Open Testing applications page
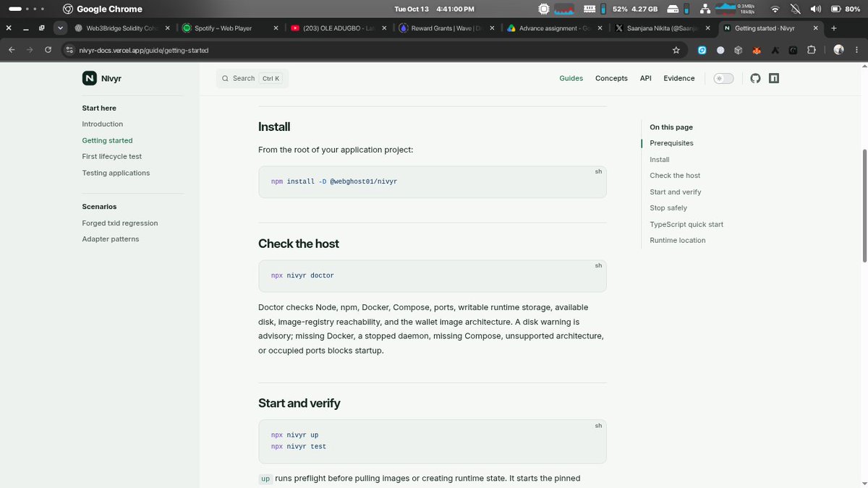868x488 pixels. [116, 173]
